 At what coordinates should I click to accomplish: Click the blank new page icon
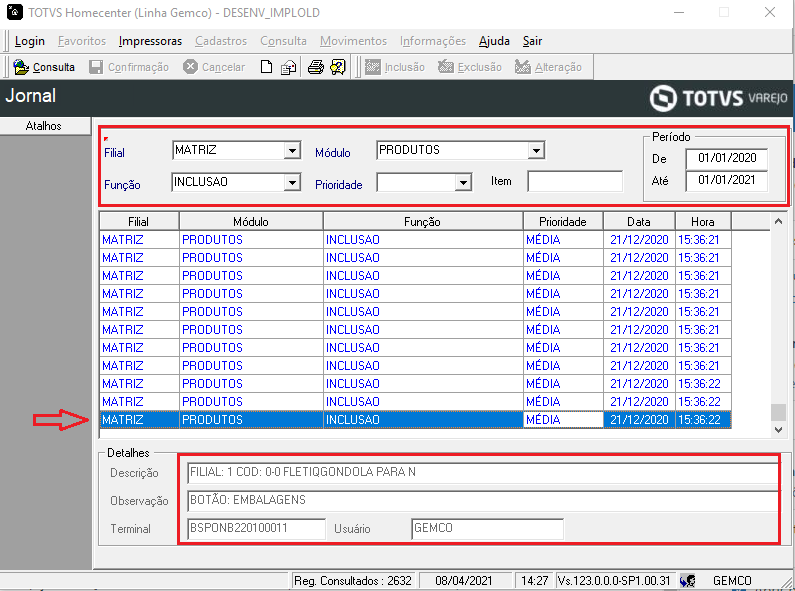point(266,67)
